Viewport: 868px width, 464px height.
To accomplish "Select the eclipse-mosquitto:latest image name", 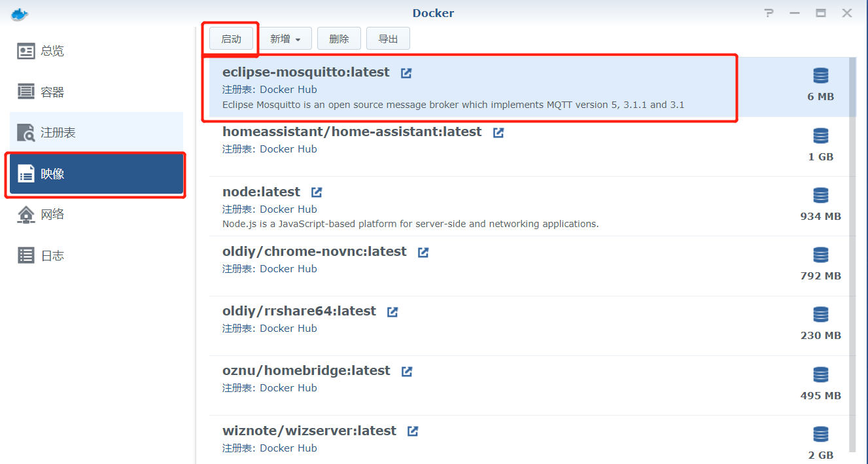I will point(306,72).
